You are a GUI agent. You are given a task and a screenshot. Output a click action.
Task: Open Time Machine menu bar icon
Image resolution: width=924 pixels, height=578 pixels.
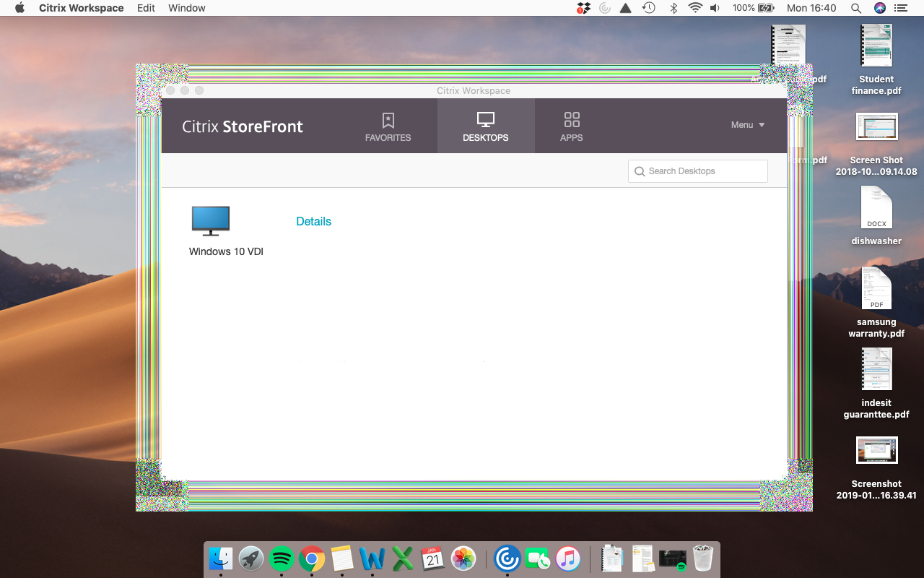click(649, 8)
